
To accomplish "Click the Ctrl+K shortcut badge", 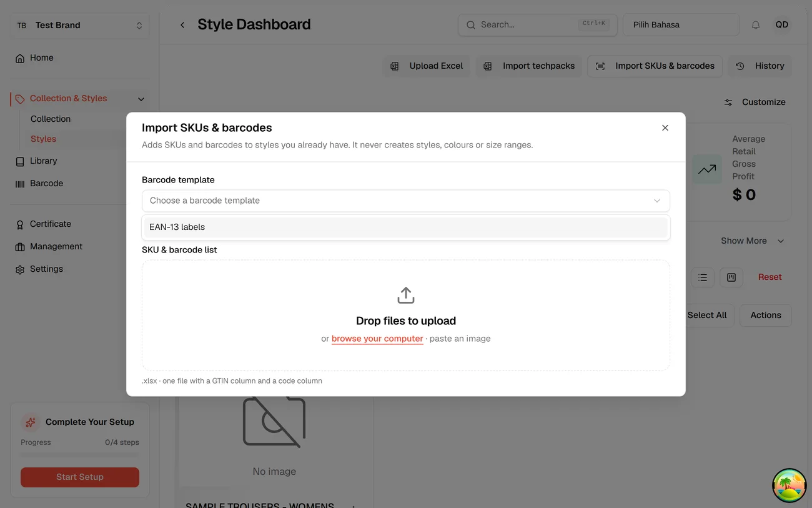I will (593, 24).
